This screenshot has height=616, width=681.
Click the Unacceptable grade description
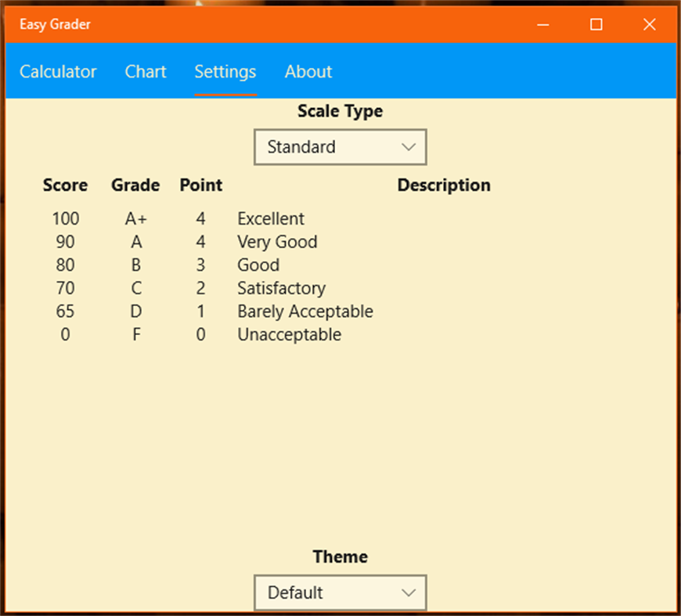click(289, 334)
